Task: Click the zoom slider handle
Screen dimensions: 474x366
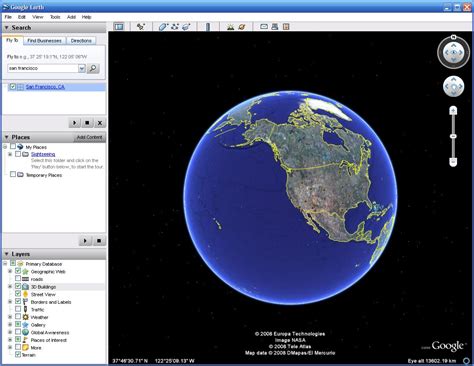Action: 453,136
